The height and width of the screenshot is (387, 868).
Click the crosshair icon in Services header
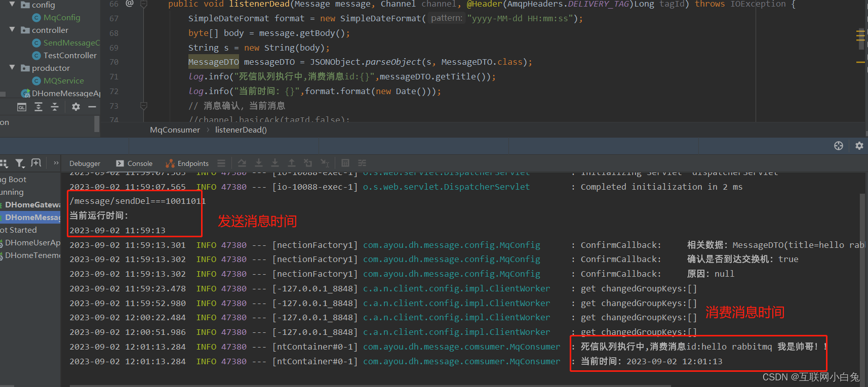[839, 146]
